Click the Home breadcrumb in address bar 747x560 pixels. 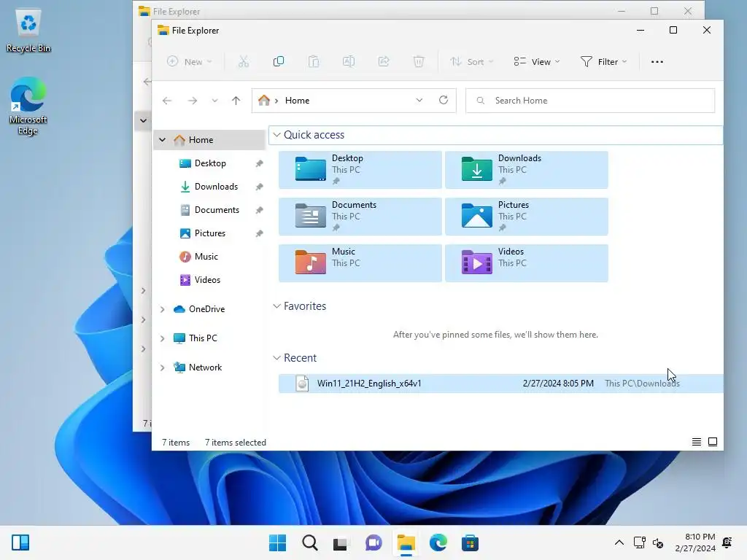(298, 101)
